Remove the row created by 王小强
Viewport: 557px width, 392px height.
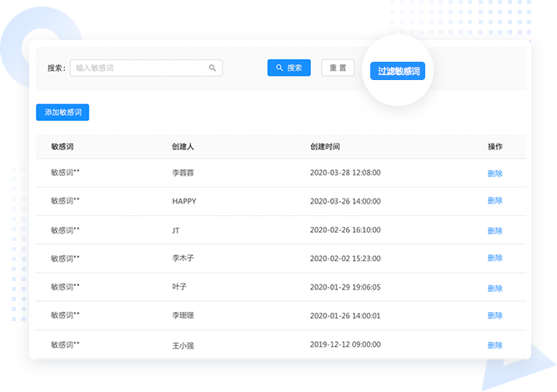(494, 344)
